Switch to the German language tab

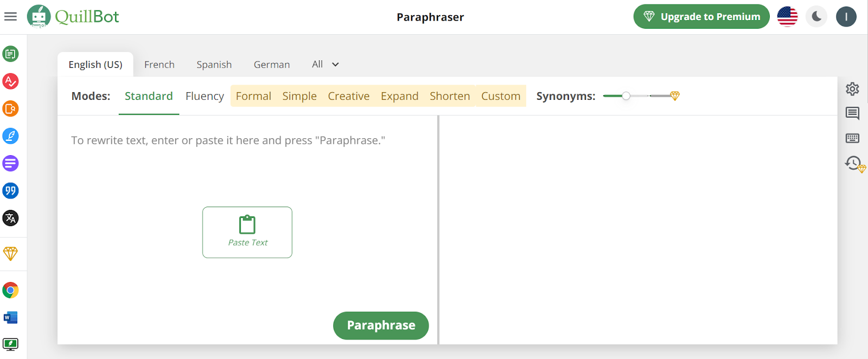(272, 65)
